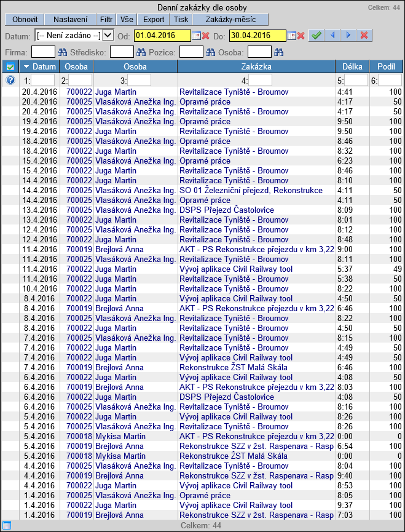Click the Zakázka column header
Screen dimensions: 405x532
256,66
